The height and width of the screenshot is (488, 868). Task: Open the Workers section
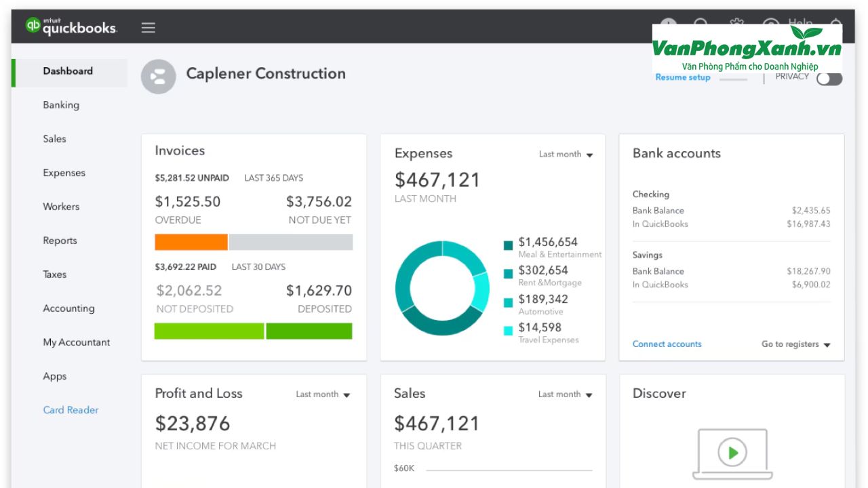pyautogui.click(x=61, y=207)
